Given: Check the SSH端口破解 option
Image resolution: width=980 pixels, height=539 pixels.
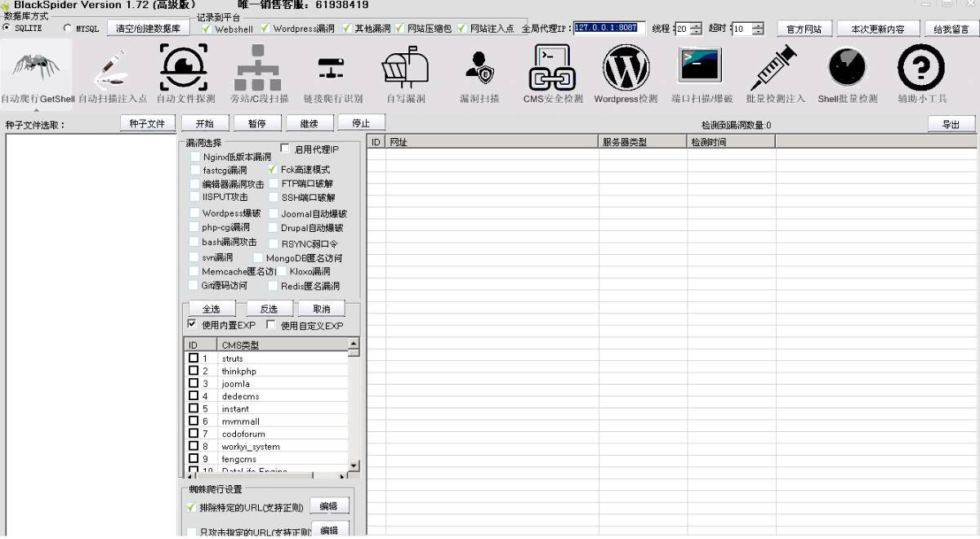Looking at the screenshot, I should pyautogui.click(x=273, y=197).
